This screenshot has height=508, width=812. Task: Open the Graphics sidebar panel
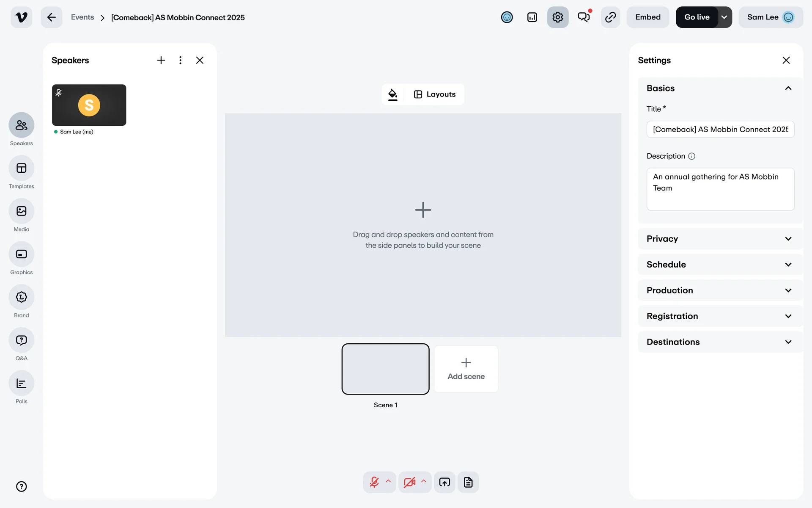pyautogui.click(x=21, y=254)
